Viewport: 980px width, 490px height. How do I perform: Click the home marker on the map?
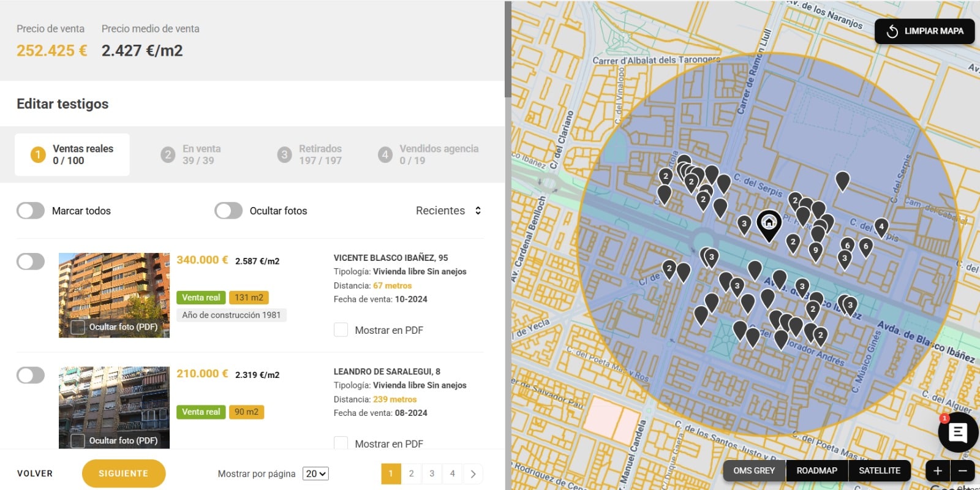point(769,223)
